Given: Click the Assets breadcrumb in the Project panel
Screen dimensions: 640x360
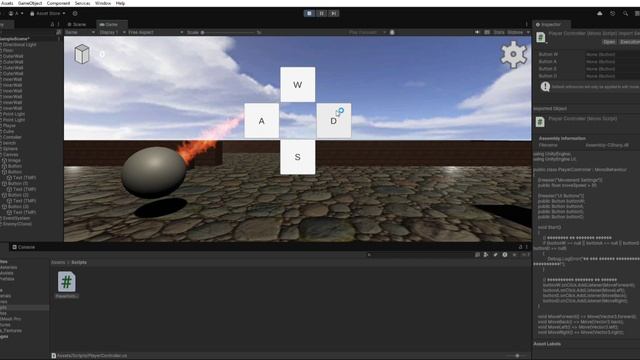Looking at the screenshot, I should coord(58,262).
